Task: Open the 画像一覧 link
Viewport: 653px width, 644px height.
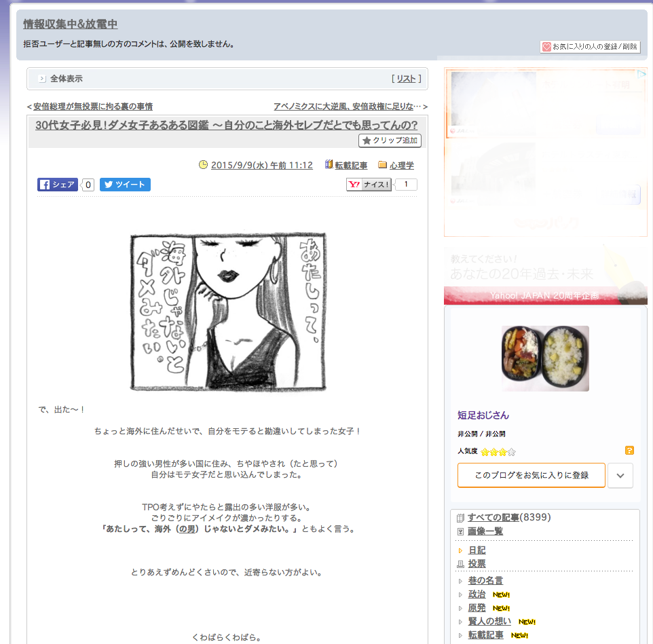Action: (485, 531)
